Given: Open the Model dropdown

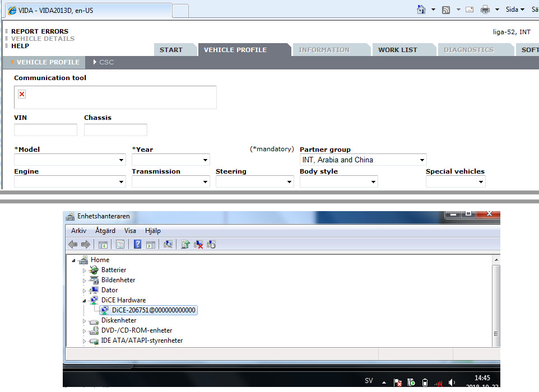Looking at the screenshot, I should pyautogui.click(x=69, y=160).
